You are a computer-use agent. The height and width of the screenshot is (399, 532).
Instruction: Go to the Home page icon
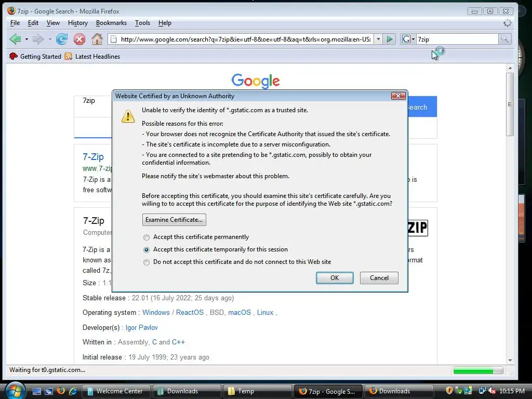97,39
